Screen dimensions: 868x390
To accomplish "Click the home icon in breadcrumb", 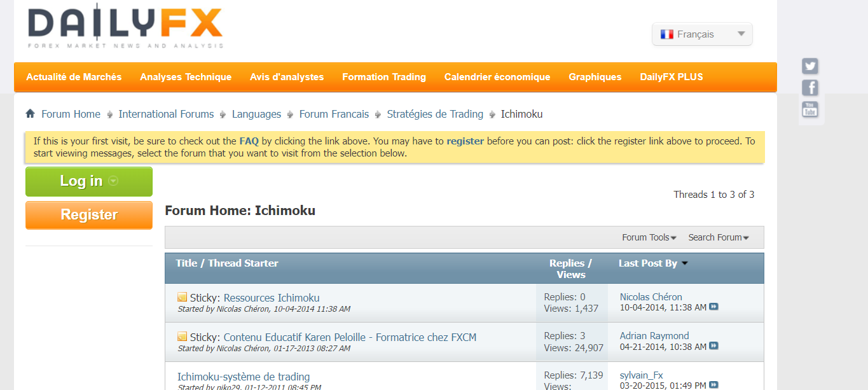I will (x=30, y=114).
